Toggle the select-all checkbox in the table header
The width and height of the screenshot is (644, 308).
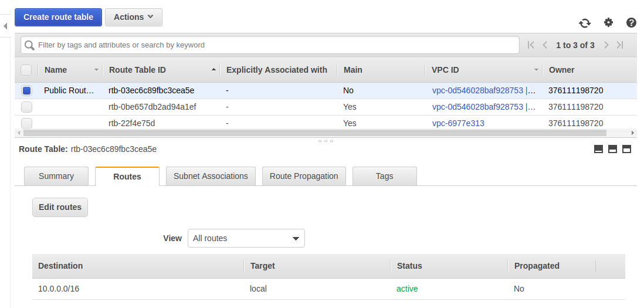tap(26, 70)
